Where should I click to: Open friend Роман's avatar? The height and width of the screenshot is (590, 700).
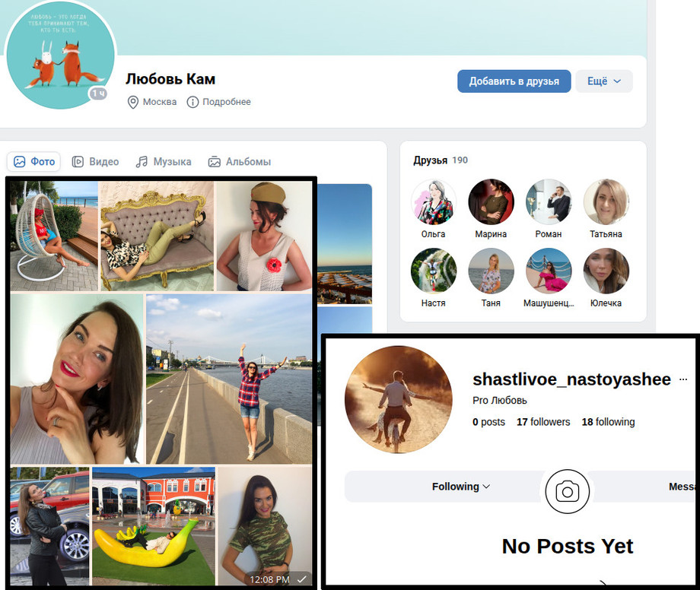pyautogui.click(x=548, y=202)
